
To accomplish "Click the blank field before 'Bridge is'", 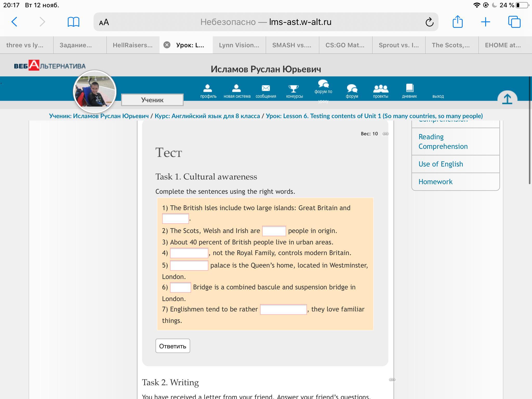I will pos(180,288).
